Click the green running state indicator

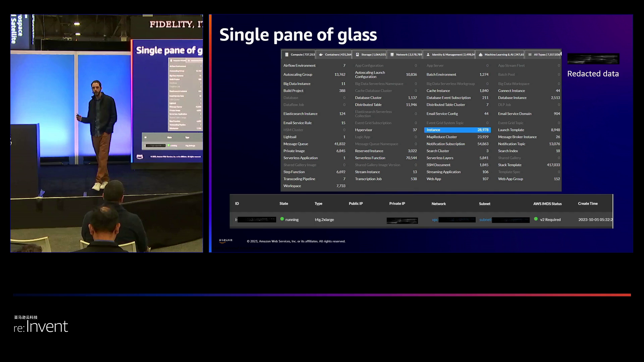(282, 219)
